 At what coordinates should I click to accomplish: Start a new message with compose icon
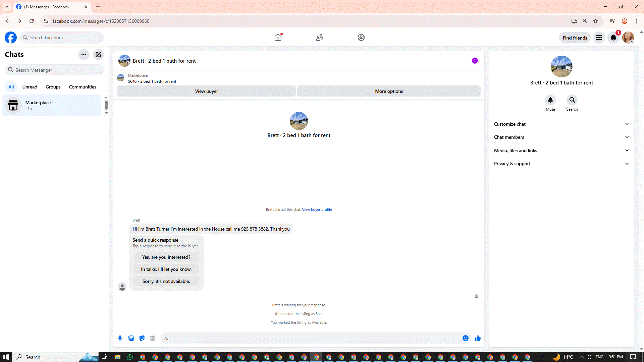pos(98,55)
